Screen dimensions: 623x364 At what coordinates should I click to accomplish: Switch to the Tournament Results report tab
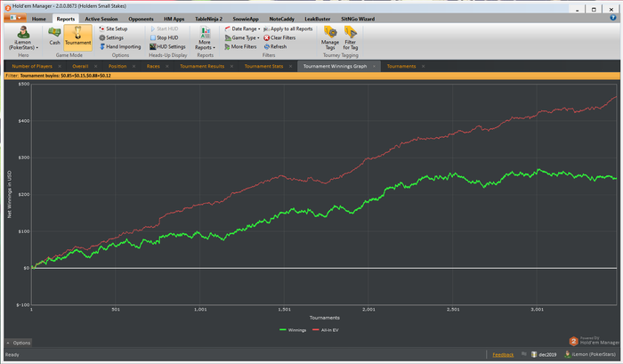pyautogui.click(x=202, y=67)
